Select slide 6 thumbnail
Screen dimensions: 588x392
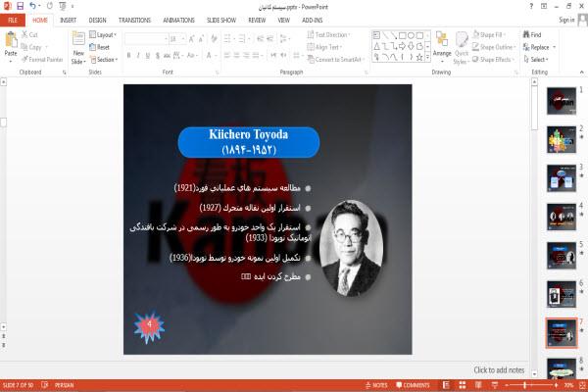click(x=562, y=294)
